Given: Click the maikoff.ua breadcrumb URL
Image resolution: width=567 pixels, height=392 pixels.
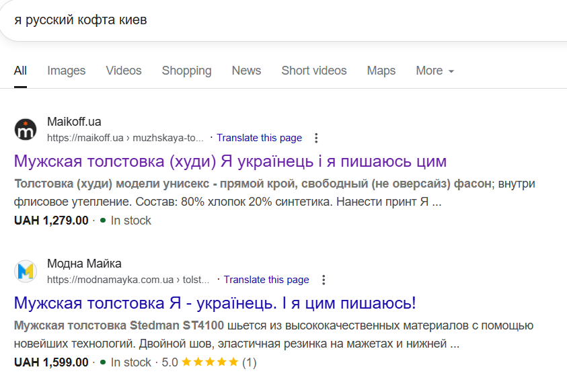Looking at the screenshot, I should pyautogui.click(x=125, y=138).
